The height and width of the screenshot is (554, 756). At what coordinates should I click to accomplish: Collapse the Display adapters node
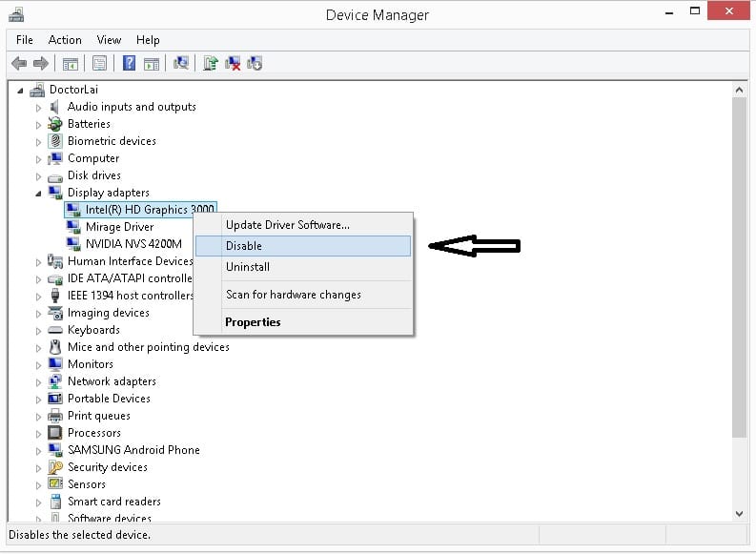(38, 194)
